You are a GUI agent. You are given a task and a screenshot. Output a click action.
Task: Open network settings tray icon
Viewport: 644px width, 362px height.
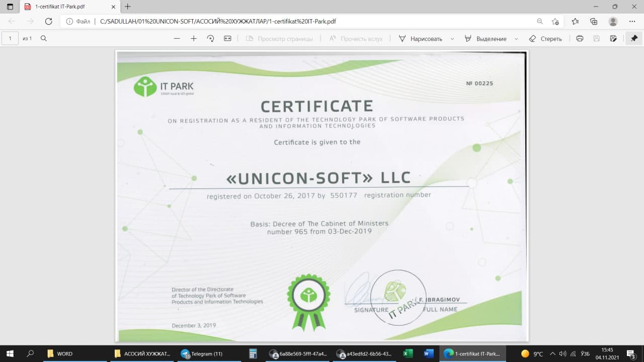[573, 353]
